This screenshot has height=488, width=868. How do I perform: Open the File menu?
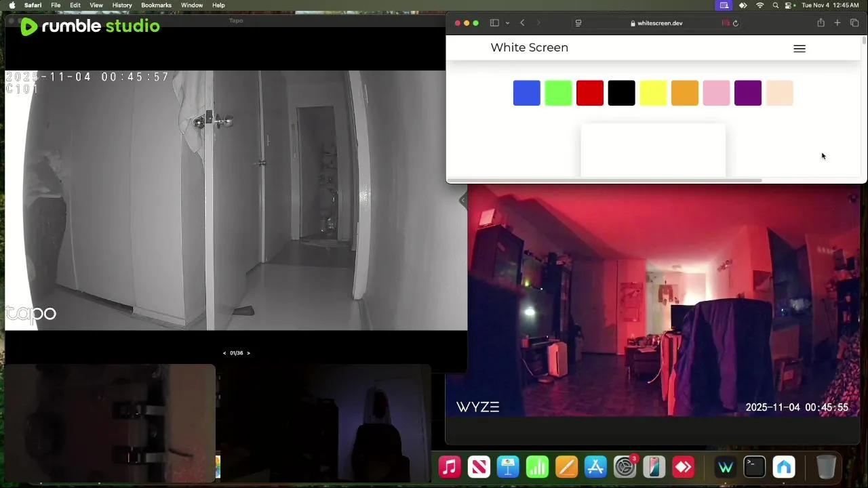[56, 5]
